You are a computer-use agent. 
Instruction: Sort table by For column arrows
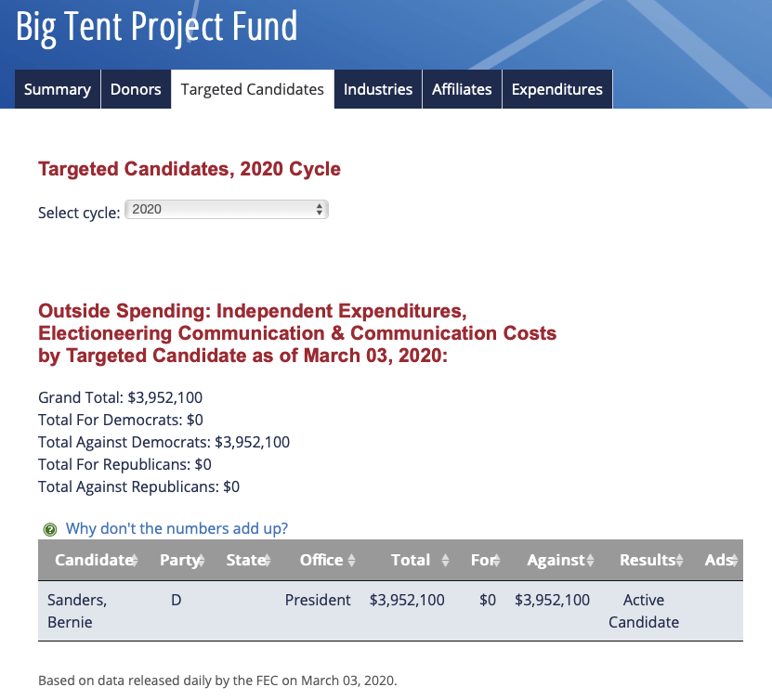click(x=497, y=561)
